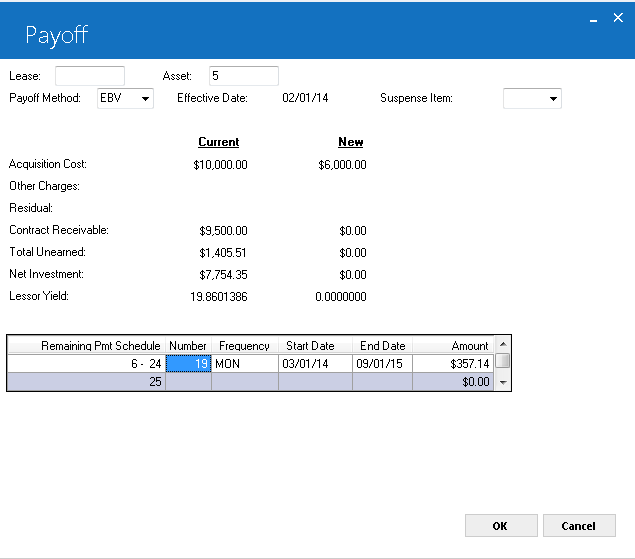Click the Start Date cell 03/01/14
The height and width of the screenshot is (559, 635).
pyautogui.click(x=315, y=363)
